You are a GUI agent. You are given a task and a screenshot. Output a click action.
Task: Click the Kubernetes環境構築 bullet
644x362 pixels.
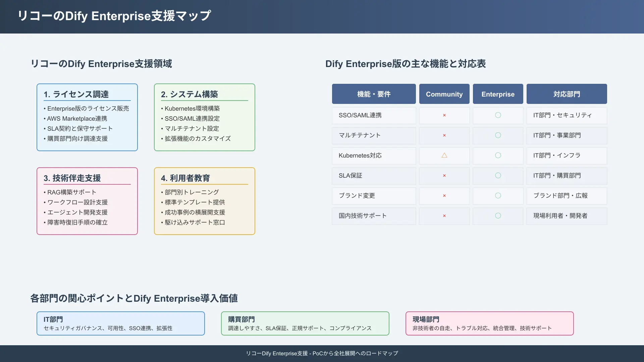(191, 109)
